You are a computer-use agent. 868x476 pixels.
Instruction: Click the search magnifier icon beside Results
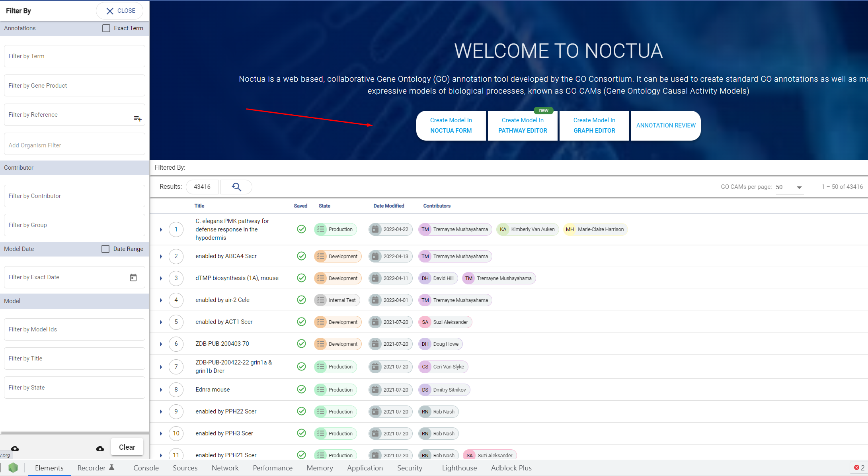click(x=236, y=187)
